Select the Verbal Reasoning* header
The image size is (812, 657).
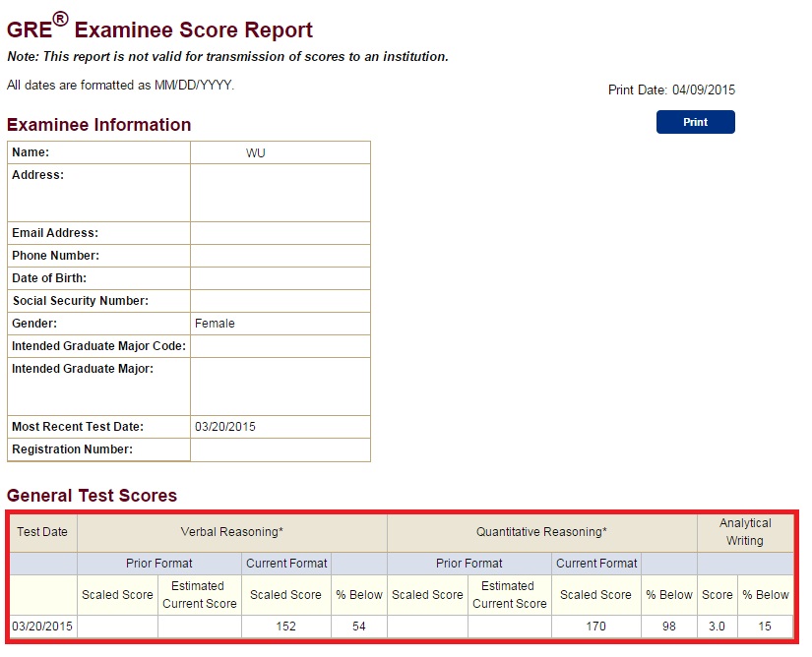pyautogui.click(x=232, y=532)
